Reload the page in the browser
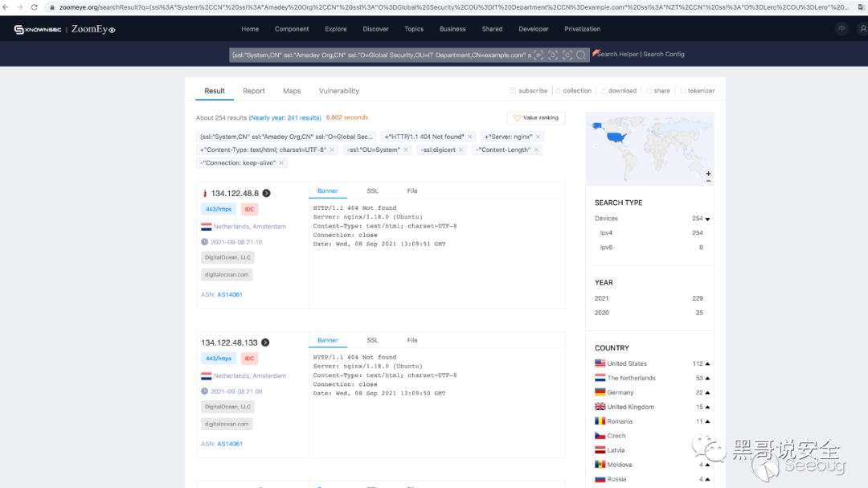This screenshot has width=868, height=488. pyautogui.click(x=34, y=7)
